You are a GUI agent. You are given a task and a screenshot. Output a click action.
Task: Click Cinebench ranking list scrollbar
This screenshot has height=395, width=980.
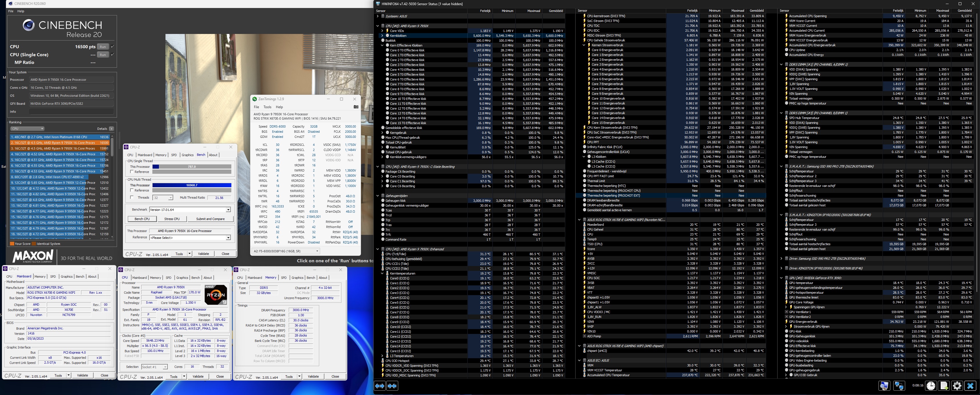pos(112,186)
